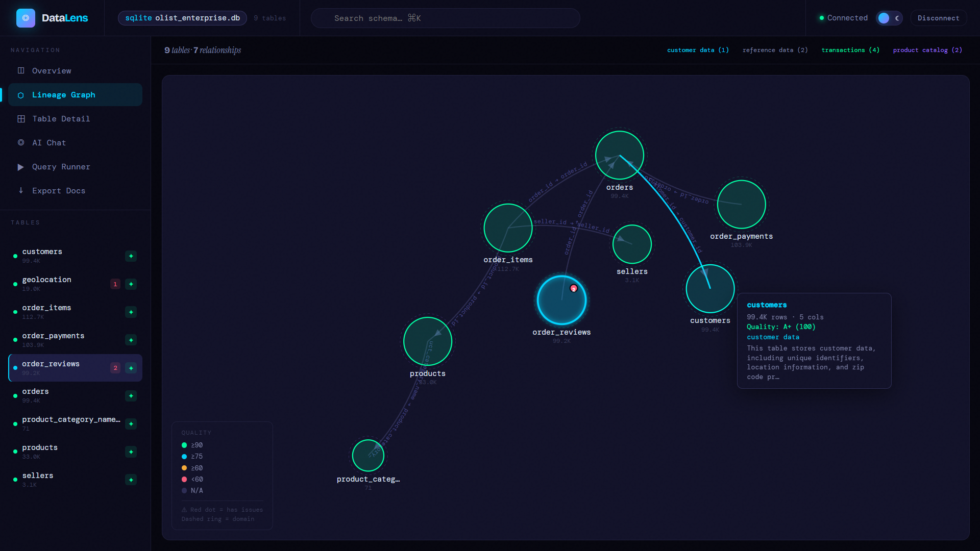Select product_category_name in the tables list
The image size is (980, 551).
pos(75,423)
